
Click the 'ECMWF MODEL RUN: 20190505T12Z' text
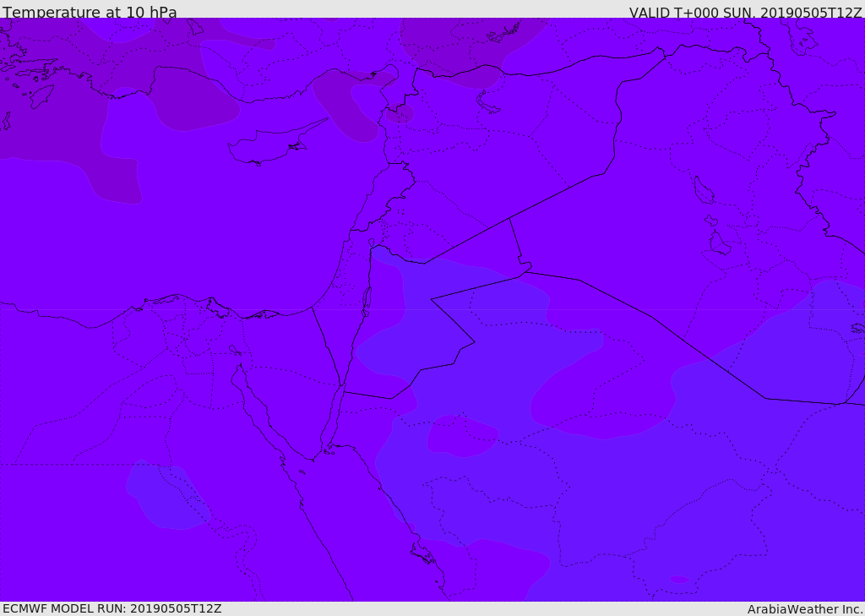click(112, 608)
